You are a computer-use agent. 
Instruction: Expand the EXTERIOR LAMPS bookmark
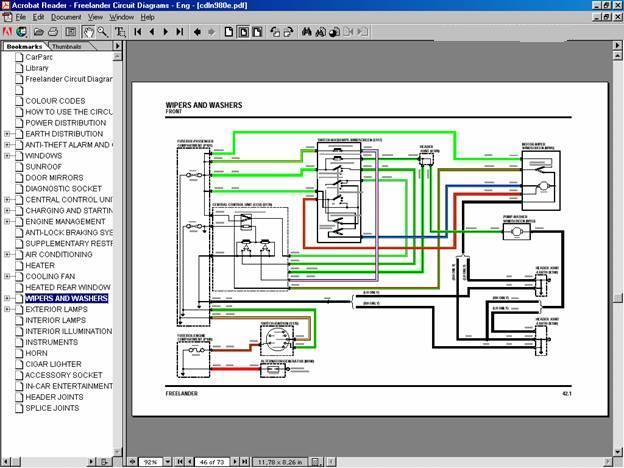pos(7,309)
